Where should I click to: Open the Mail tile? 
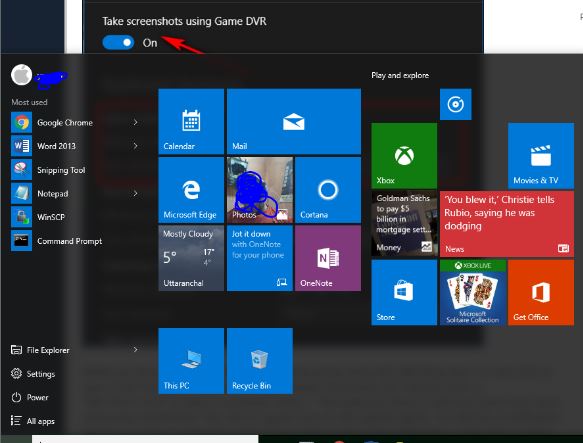tap(294, 121)
